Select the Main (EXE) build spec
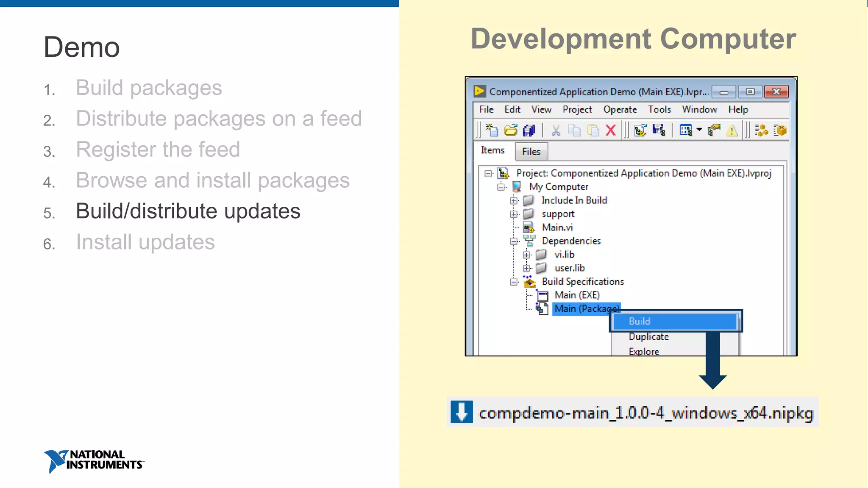The width and height of the screenshot is (868, 488). [577, 295]
